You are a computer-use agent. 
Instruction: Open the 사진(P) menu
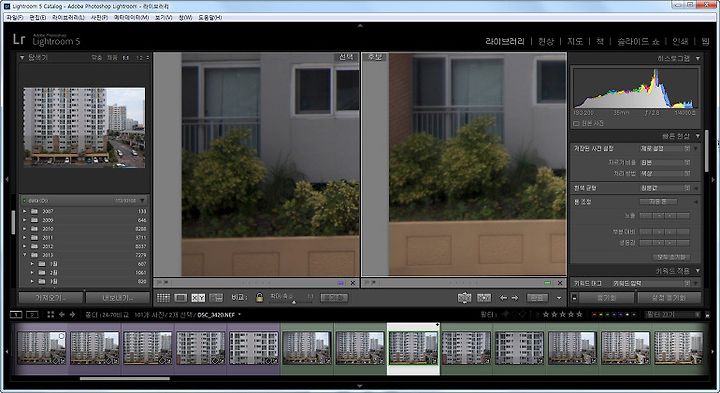(x=99, y=17)
